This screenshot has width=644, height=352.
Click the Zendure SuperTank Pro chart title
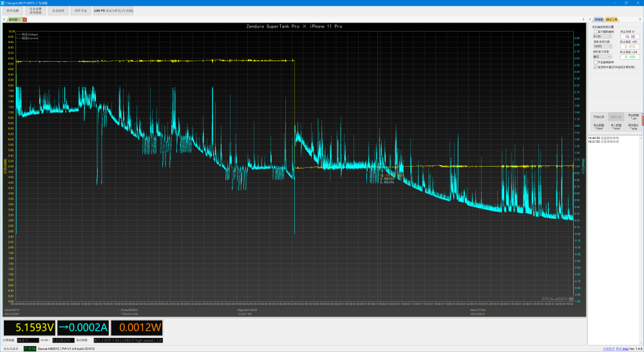point(294,26)
